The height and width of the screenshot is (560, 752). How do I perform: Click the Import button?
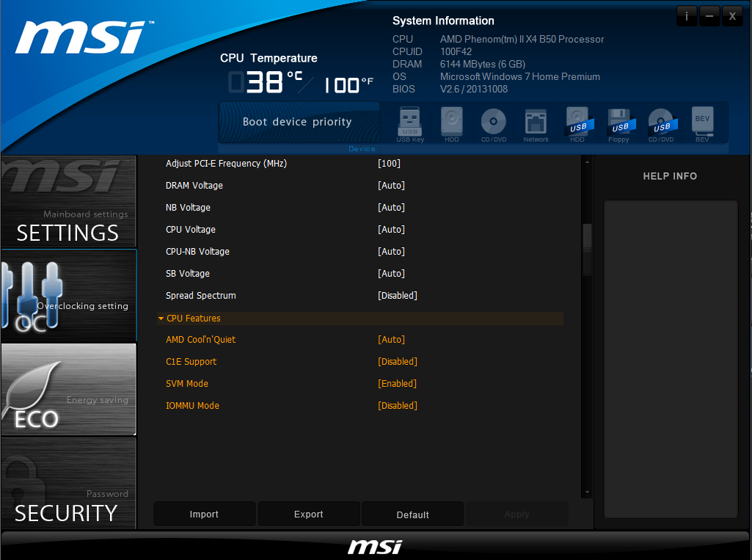tap(204, 514)
